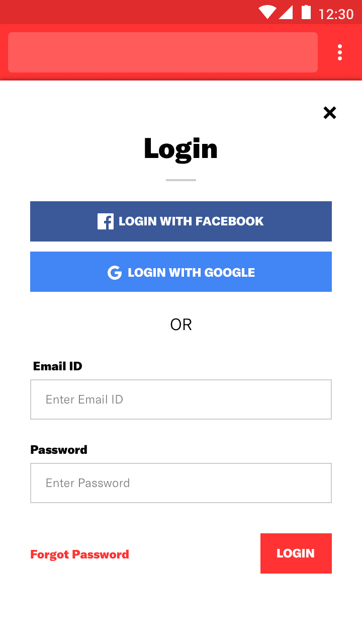Viewport: 362px width, 644px height.
Task: Click the Facebook logo icon
Action: [x=106, y=221]
